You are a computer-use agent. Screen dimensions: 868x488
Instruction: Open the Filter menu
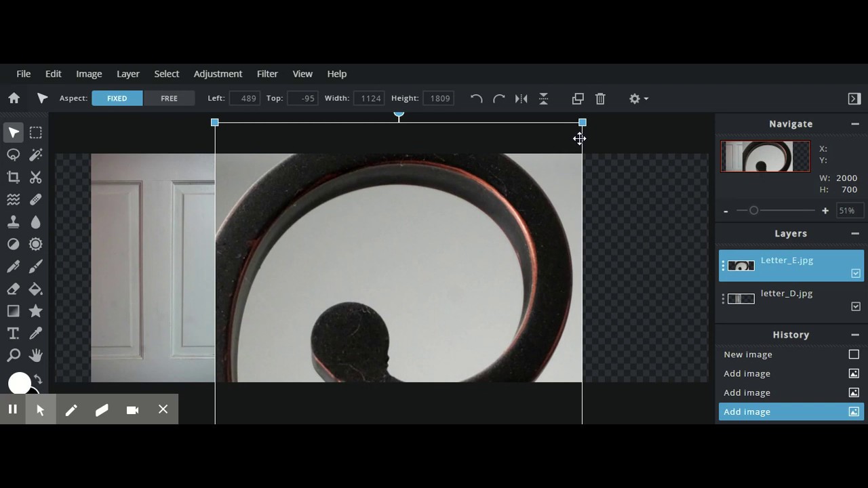click(x=267, y=74)
